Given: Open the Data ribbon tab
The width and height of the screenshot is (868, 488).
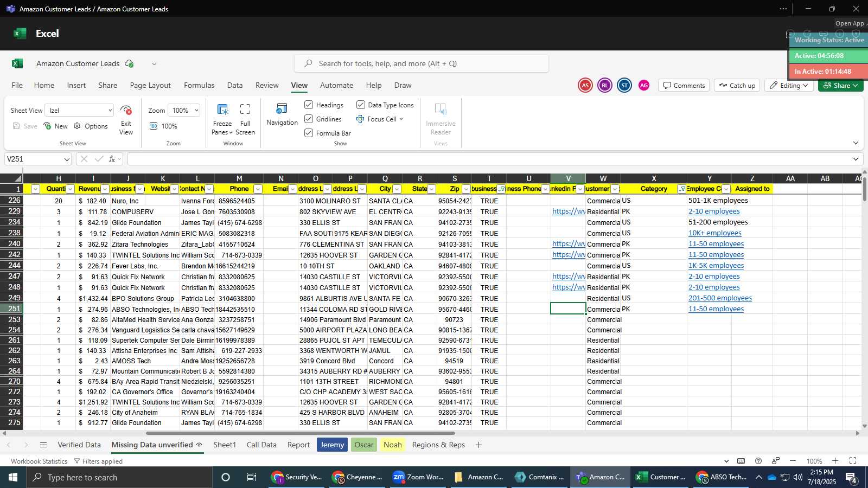Looking at the screenshot, I should click(235, 85).
